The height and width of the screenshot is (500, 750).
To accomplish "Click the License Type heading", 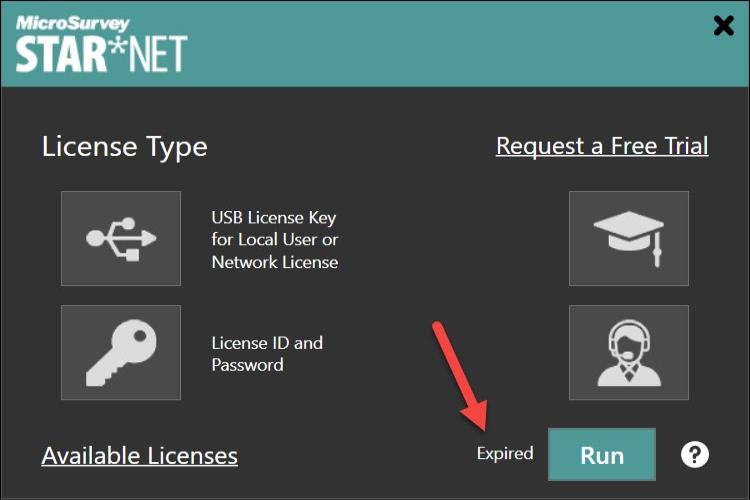I will pos(125,146).
